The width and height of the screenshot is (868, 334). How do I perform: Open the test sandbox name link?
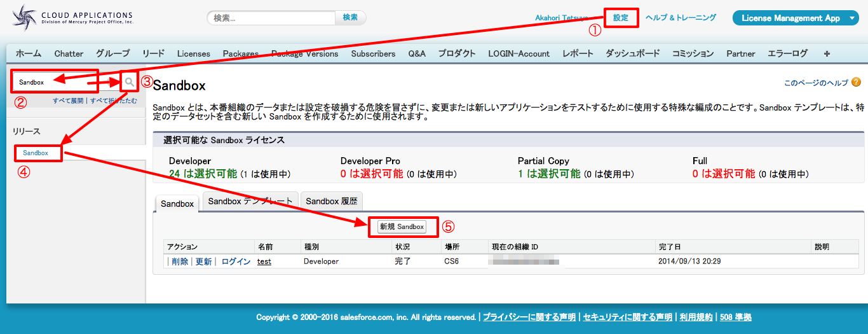coord(264,261)
